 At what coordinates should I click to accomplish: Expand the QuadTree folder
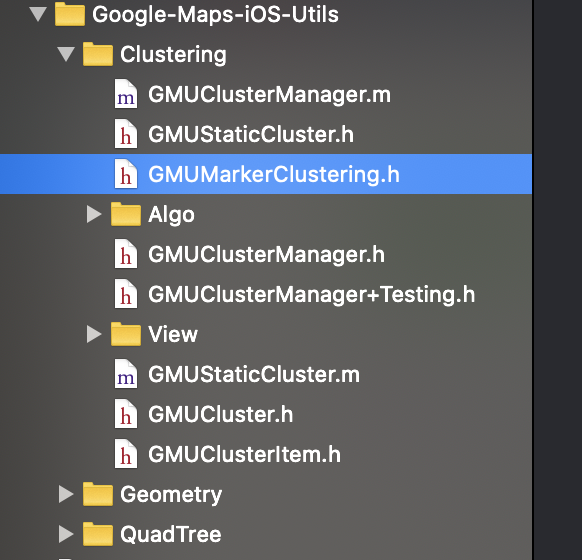66,534
